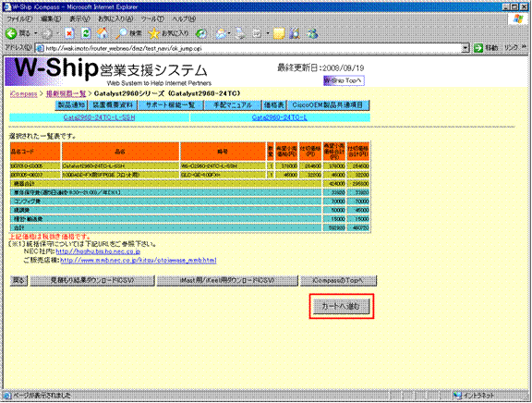Click the W-Ship Topへ button
532x403 pixels.
click(344, 80)
